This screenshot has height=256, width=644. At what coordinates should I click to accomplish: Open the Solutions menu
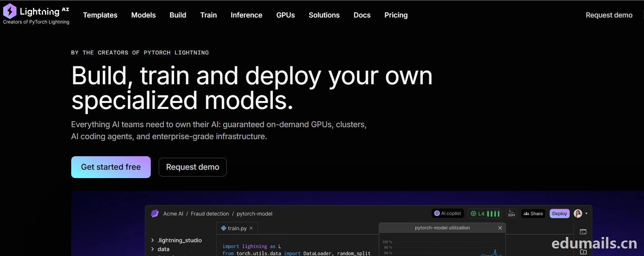[324, 15]
